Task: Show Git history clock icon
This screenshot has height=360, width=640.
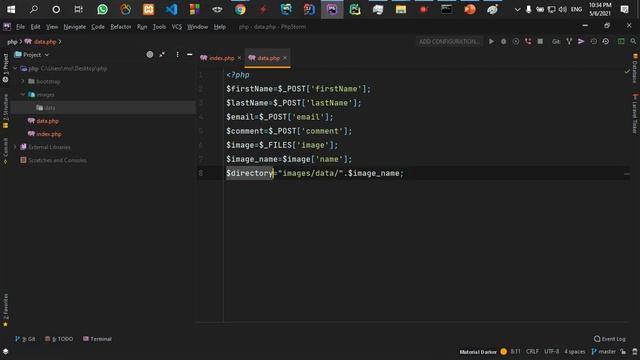Action: [606, 41]
